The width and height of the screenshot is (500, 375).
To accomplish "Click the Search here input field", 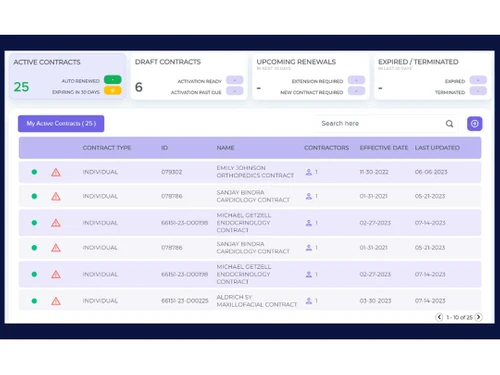I will (387, 124).
